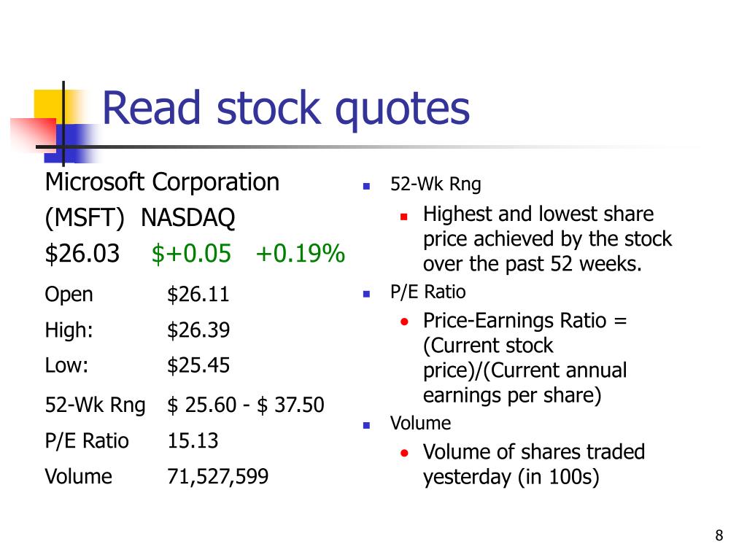Click the blue bullet beside the P/E Ratio heading

(x=366, y=294)
